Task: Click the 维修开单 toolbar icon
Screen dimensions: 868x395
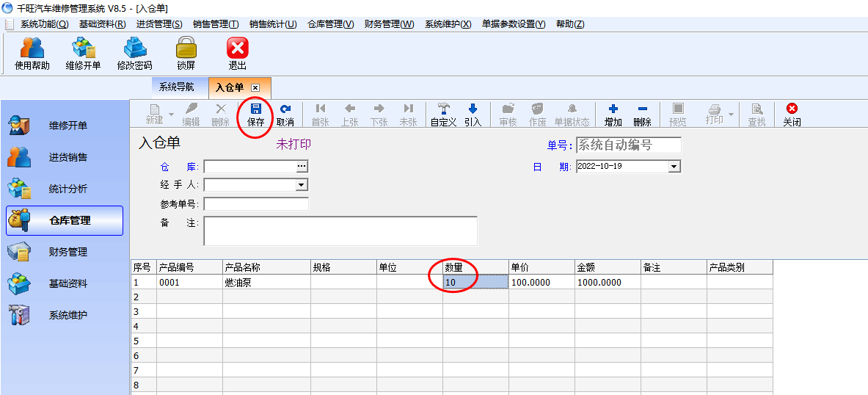Action: coord(83,53)
